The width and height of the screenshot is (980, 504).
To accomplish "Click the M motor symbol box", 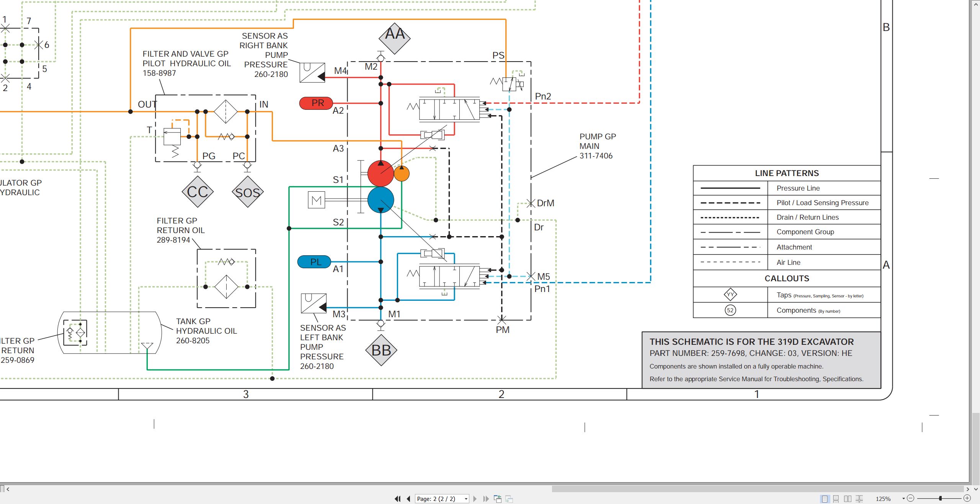I will coord(317,200).
